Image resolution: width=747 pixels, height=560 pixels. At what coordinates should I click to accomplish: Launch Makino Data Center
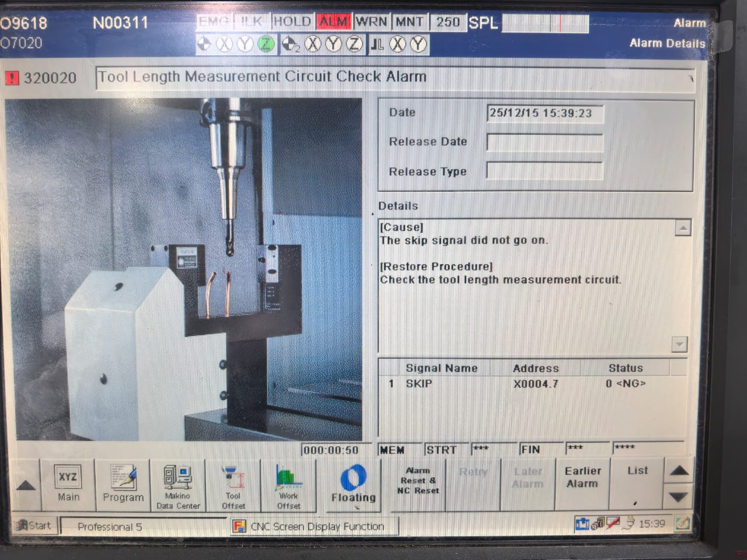[x=178, y=484]
